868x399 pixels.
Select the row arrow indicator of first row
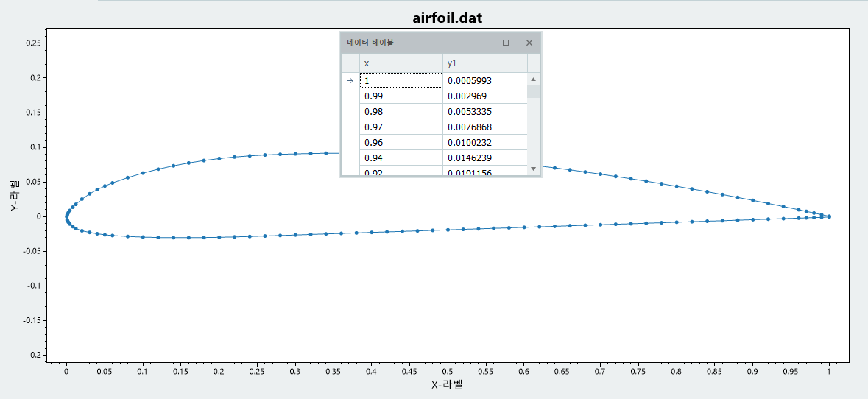[x=350, y=81]
